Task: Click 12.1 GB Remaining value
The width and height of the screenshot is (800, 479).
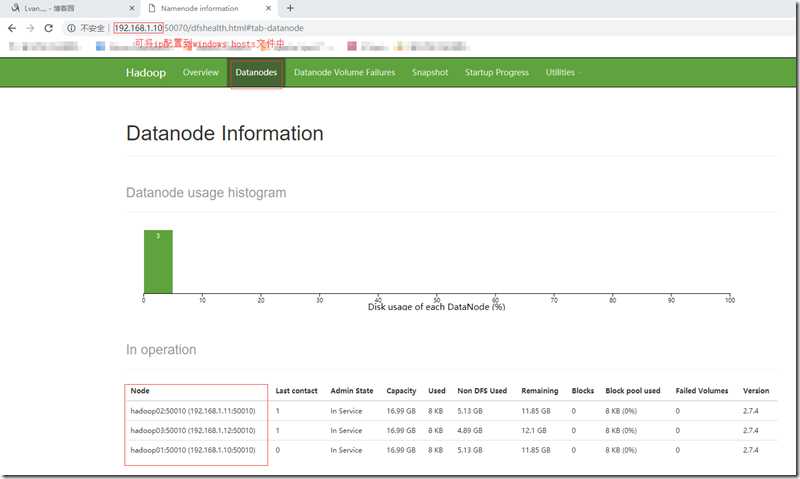Action: click(x=534, y=431)
